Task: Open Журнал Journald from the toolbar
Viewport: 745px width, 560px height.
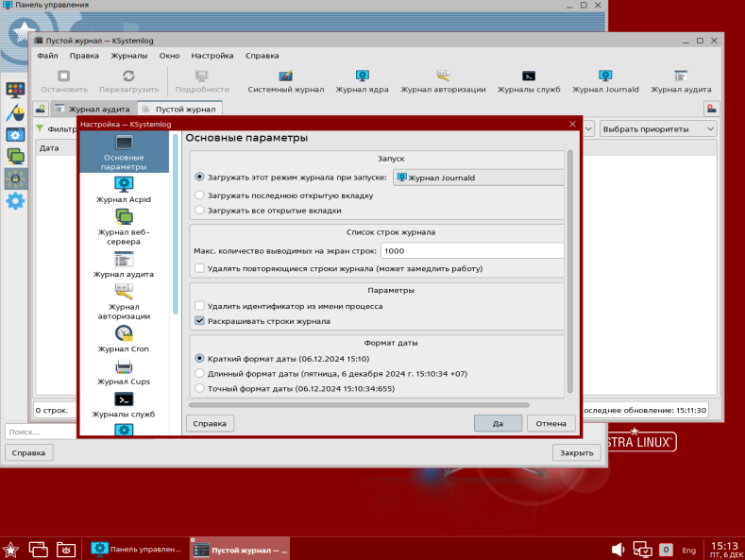Action: click(x=605, y=81)
